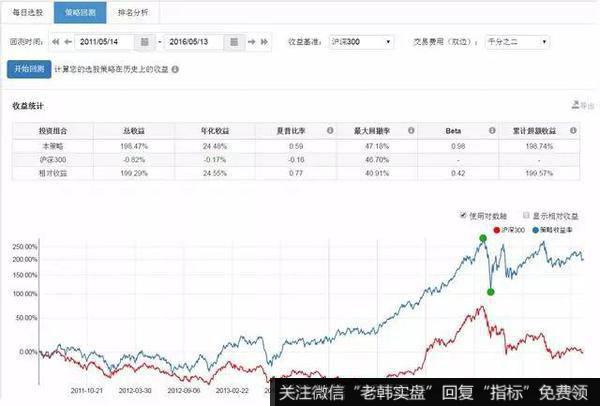
Task: Open the 每日选股 tab
Action: click(28, 13)
